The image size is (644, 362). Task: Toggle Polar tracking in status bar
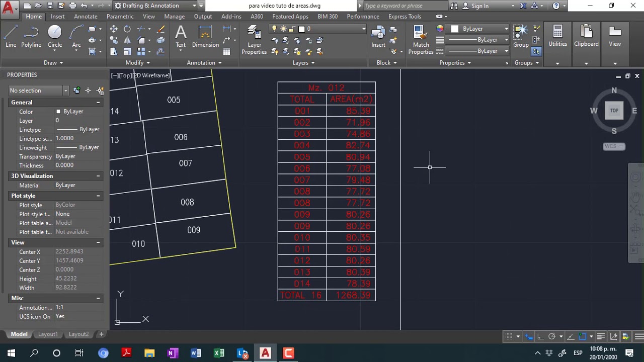pyautogui.click(x=552, y=336)
